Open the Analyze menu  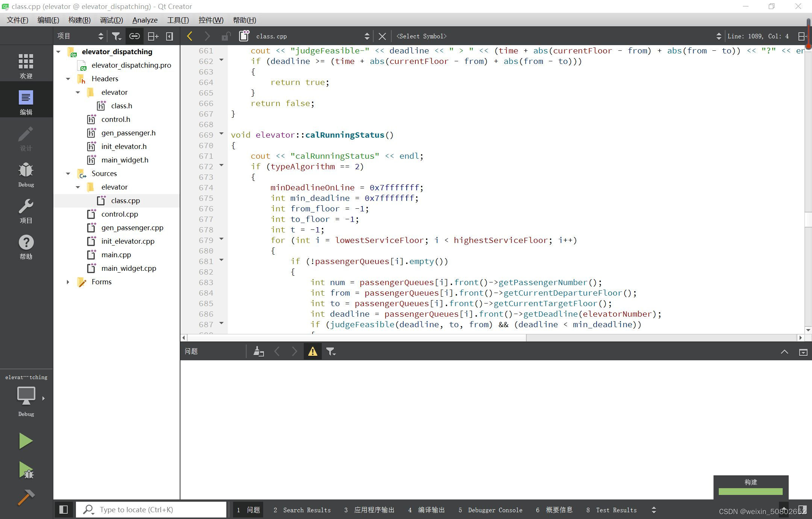pos(145,20)
